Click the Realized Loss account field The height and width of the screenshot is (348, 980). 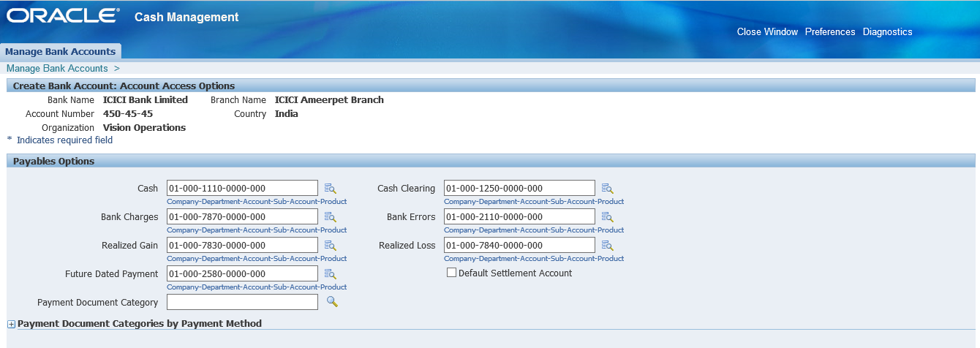tap(519, 246)
